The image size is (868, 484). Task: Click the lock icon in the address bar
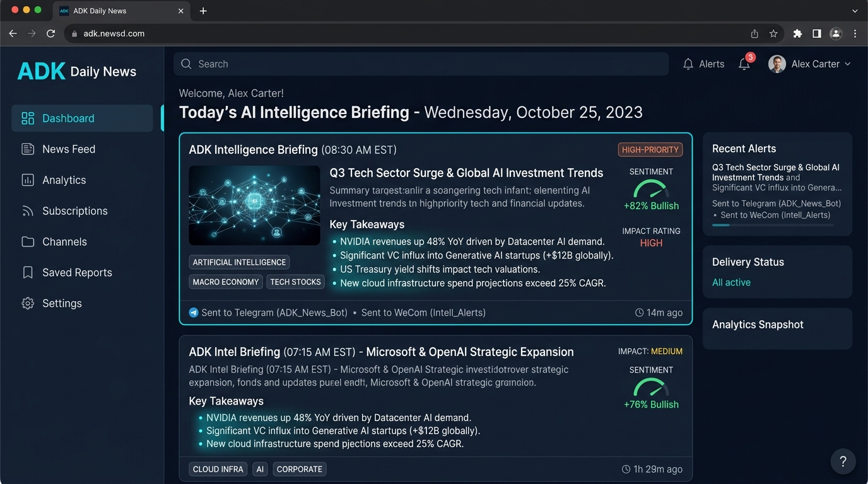click(74, 33)
